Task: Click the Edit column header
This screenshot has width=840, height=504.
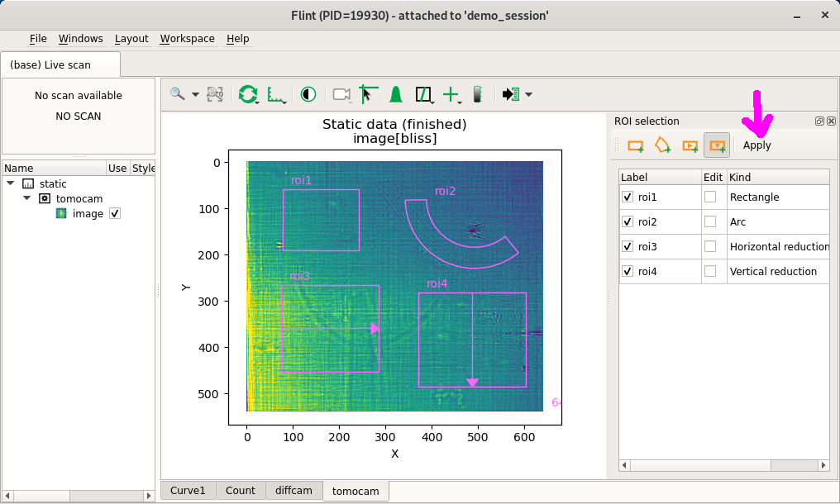Action: tap(714, 178)
